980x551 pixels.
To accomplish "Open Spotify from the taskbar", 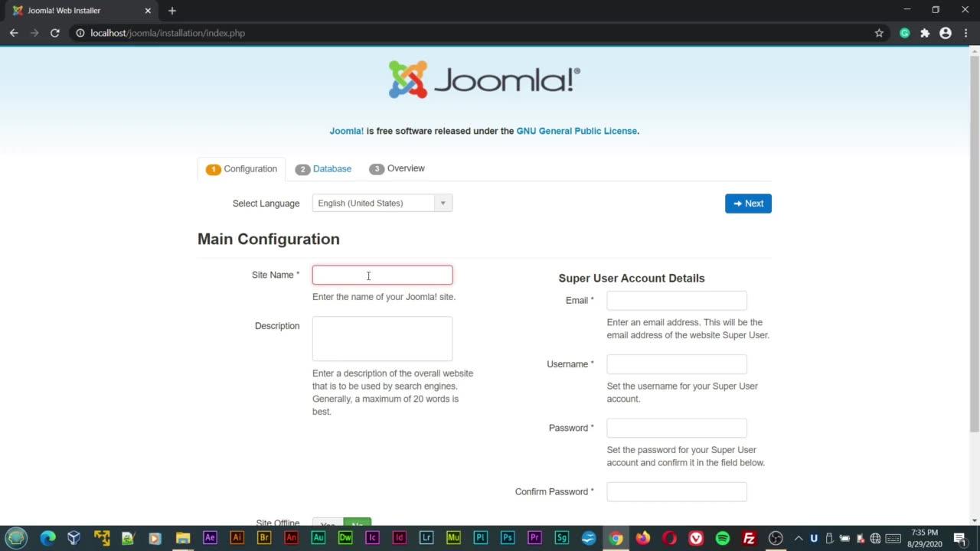I will pos(723,538).
